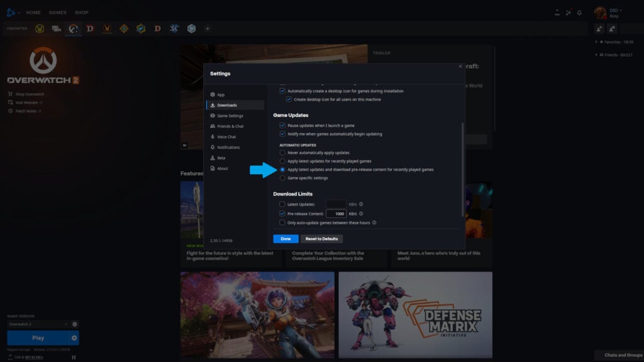Click the Hearthstone icon in the favorites bar
Image resolution: width=644 pixels, height=362 pixels.
coord(125,28)
